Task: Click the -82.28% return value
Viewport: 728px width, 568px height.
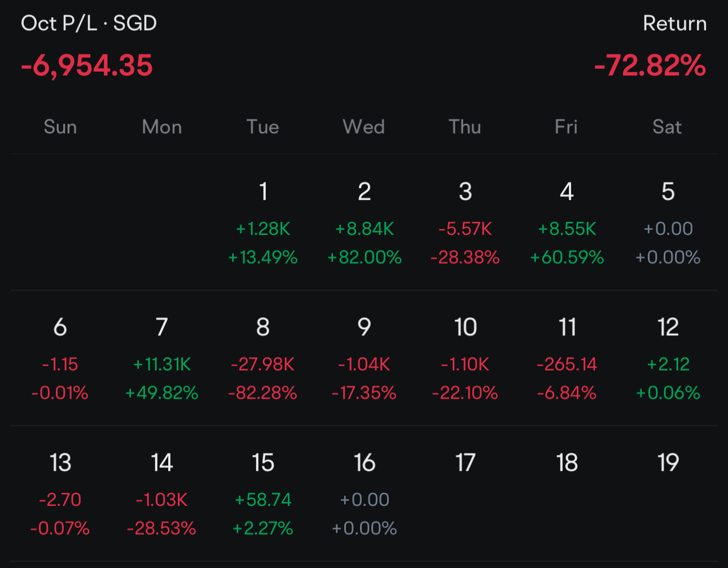Action: [x=263, y=393]
